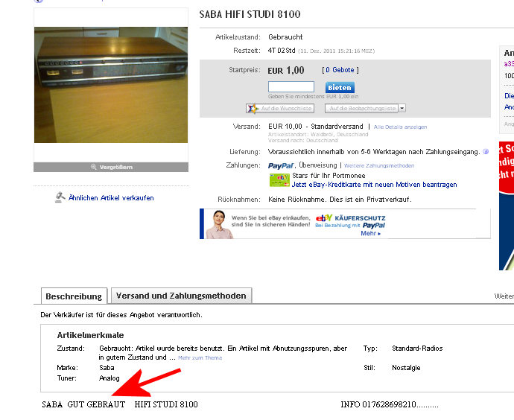Click the auction hammer icon
Screen dimensions: 514x420
(x=60, y=197)
